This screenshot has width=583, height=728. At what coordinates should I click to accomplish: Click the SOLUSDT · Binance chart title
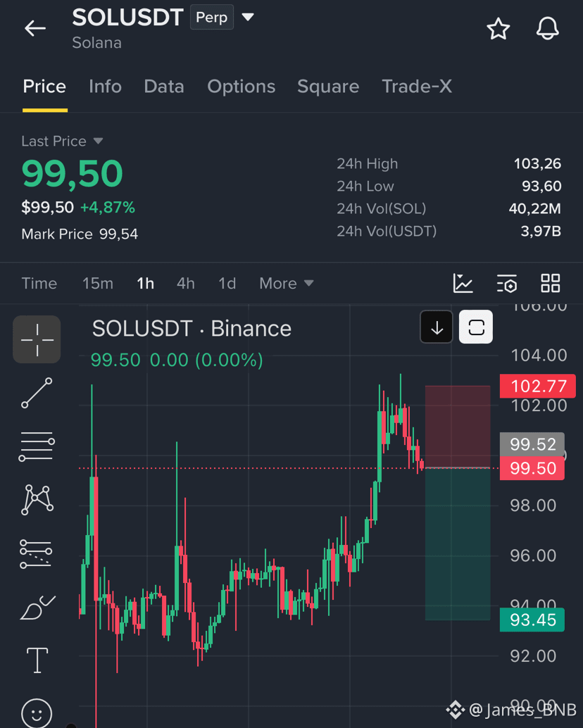click(192, 329)
